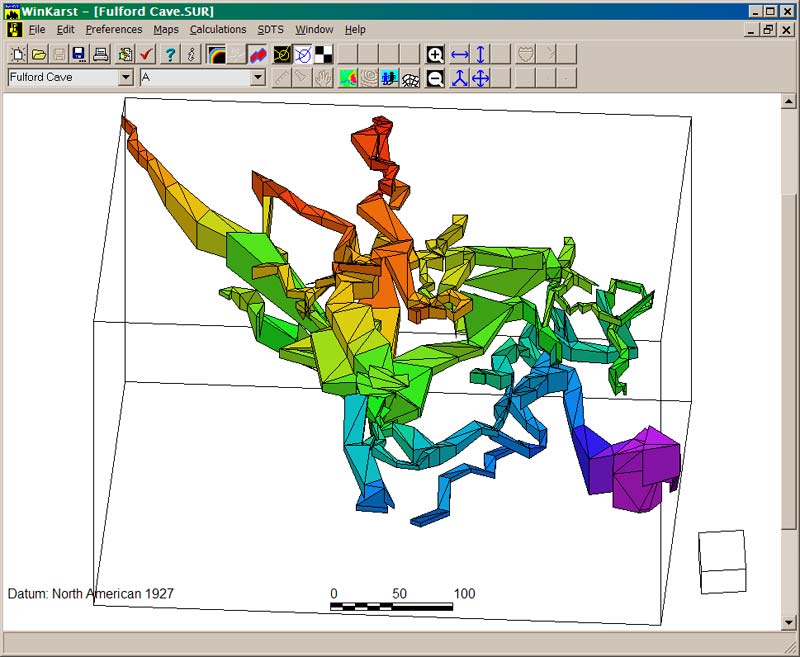
Task: Click the grayed-out hand tool icon
Action: [323, 79]
